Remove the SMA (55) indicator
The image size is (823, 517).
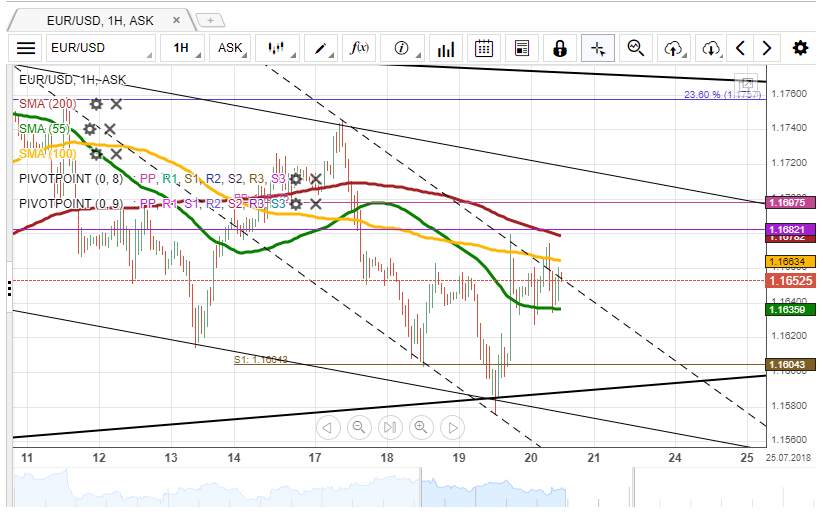(110, 129)
